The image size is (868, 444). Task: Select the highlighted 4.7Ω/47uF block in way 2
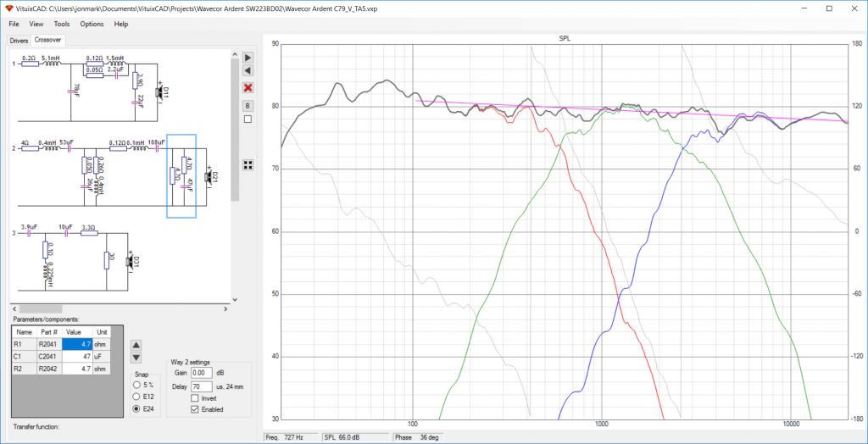[181, 176]
